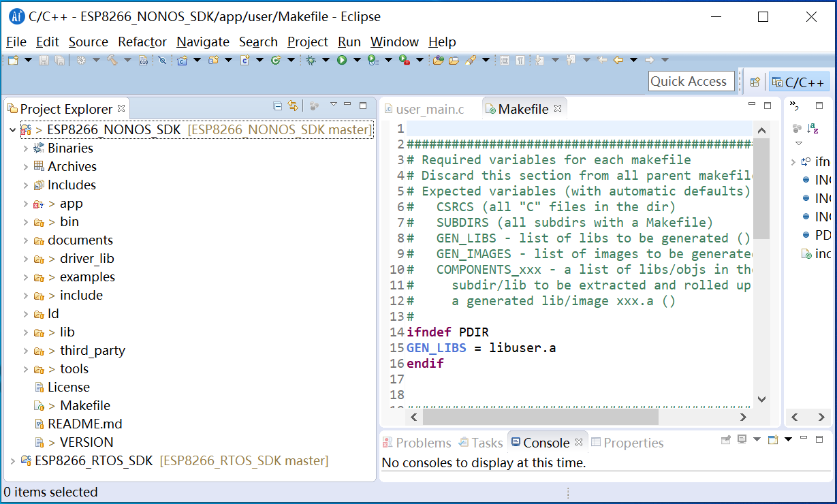
Task: Open the Outline View Menu triangle
Action: tap(799, 144)
